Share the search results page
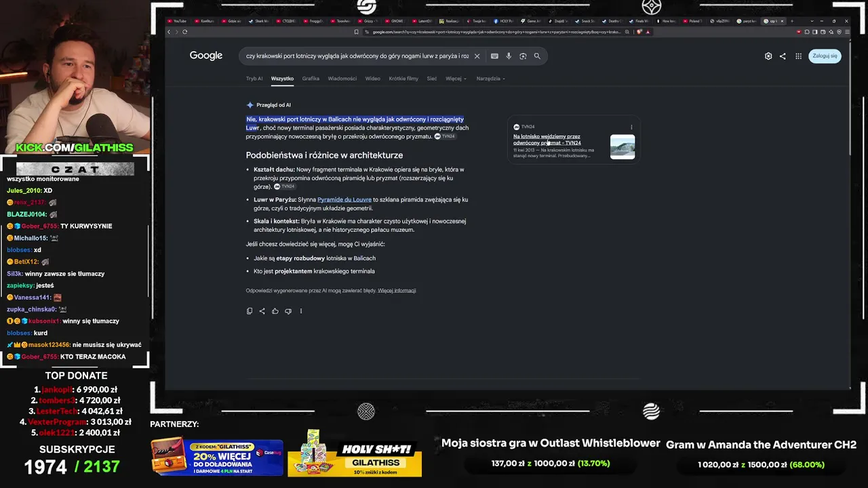Viewport: 868px width, 488px height. click(783, 56)
